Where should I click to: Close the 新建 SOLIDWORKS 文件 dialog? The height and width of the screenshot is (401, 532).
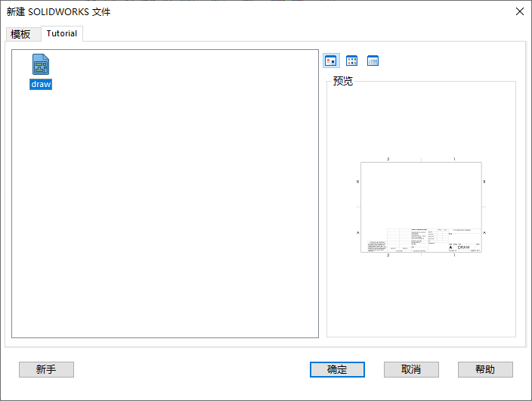click(x=519, y=11)
